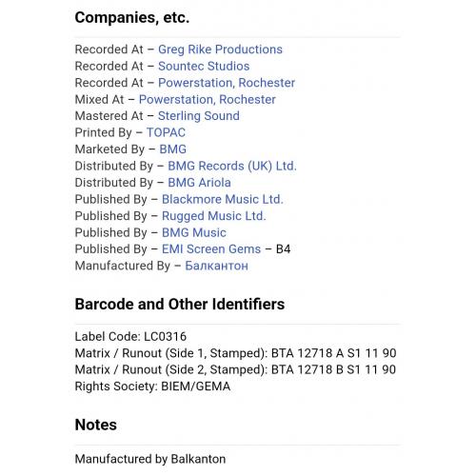Click the Notes section heading

coord(96,425)
